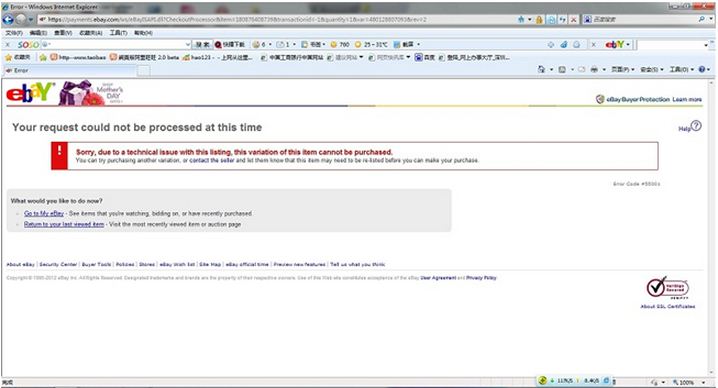Click the gold lock security icon

[539, 20]
